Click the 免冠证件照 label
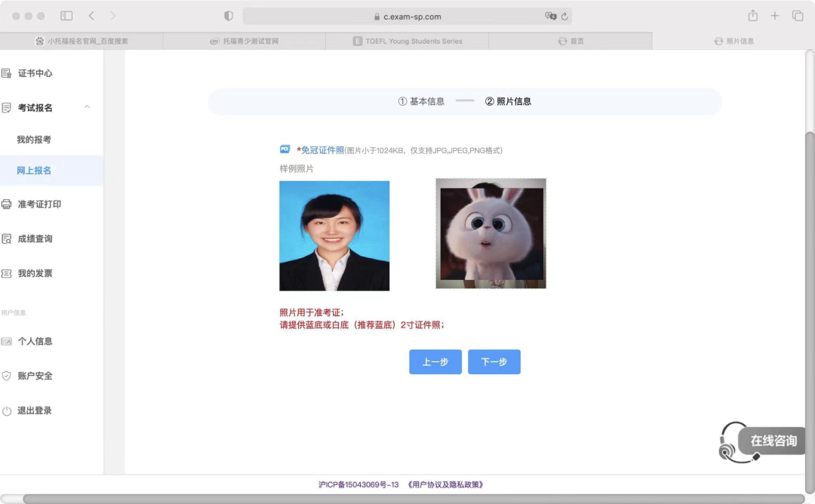815x504 pixels. pyautogui.click(x=322, y=150)
